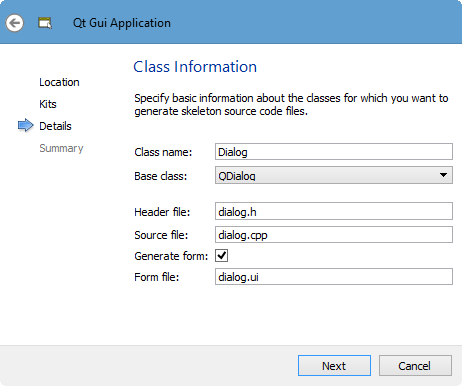
Task: Focus the Class name input field
Action: pos(334,152)
